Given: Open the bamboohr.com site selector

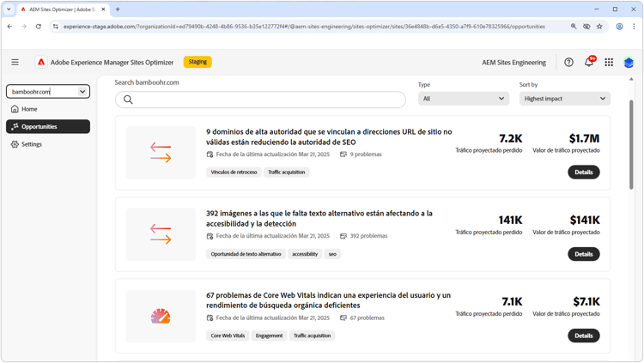Looking at the screenshot, I should click(x=48, y=92).
